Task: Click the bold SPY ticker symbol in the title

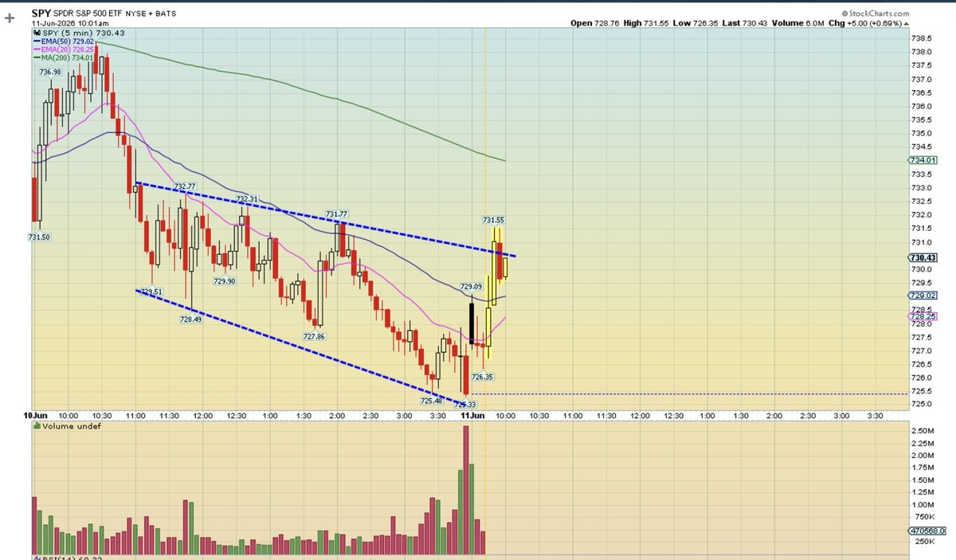Action: [x=41, y=14]
